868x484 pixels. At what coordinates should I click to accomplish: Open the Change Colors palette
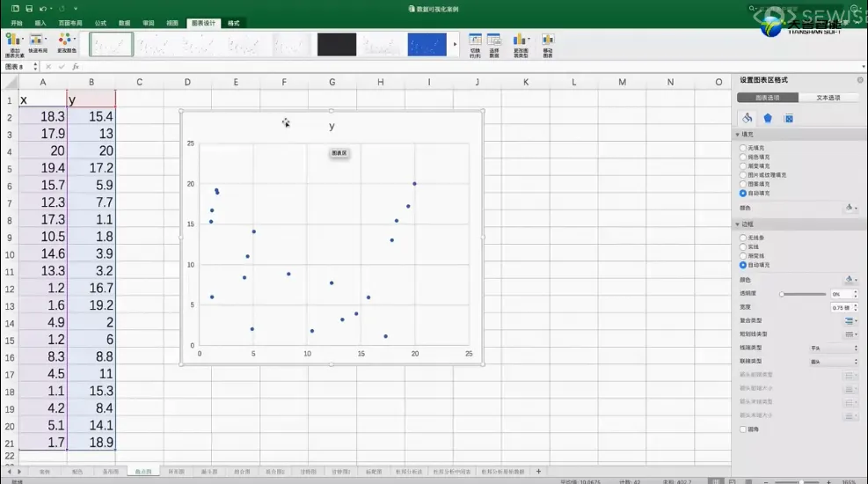(67, 43)
